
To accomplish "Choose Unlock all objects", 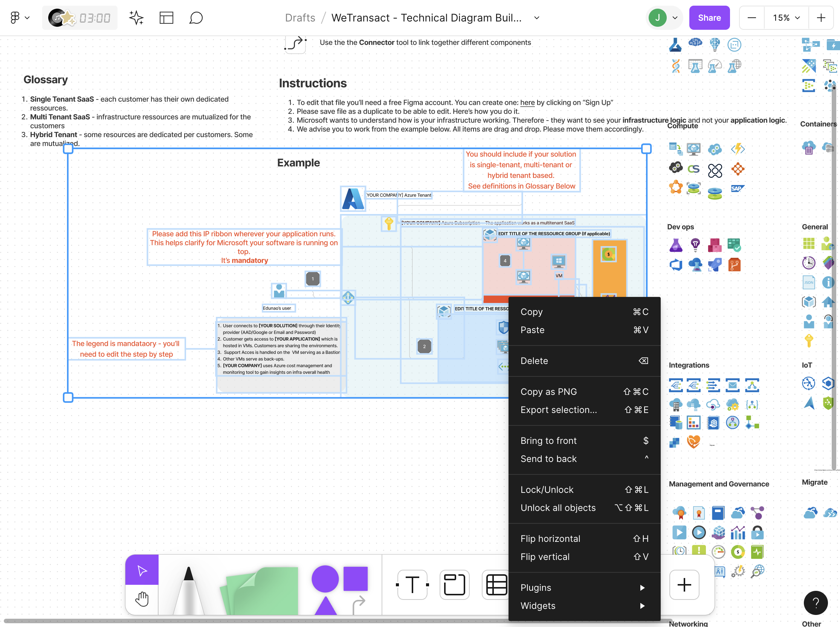I will point(584,508).
